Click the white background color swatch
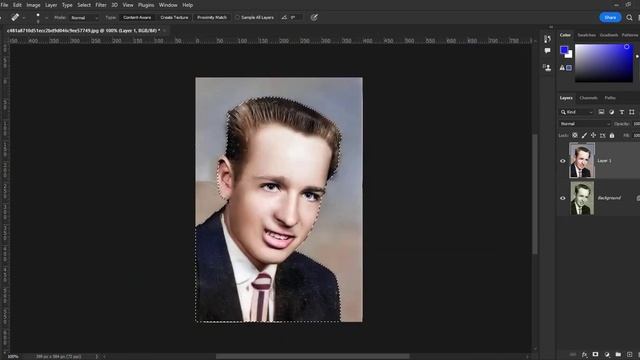Image resolution: width=640 pixels, height=360 pixels. point(570,55)
